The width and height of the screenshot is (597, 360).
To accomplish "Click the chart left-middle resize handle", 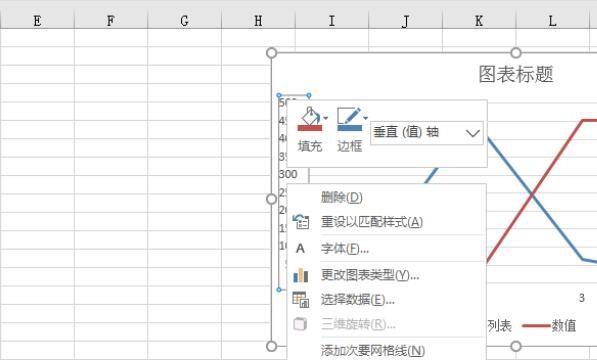I will [271, 199].
